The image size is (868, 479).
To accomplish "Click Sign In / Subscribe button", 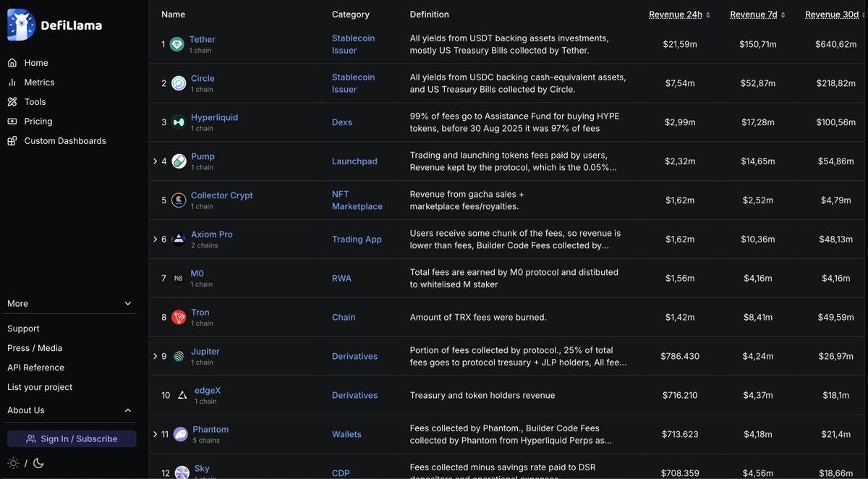I will pyautogui.click(x=72, y=438).
